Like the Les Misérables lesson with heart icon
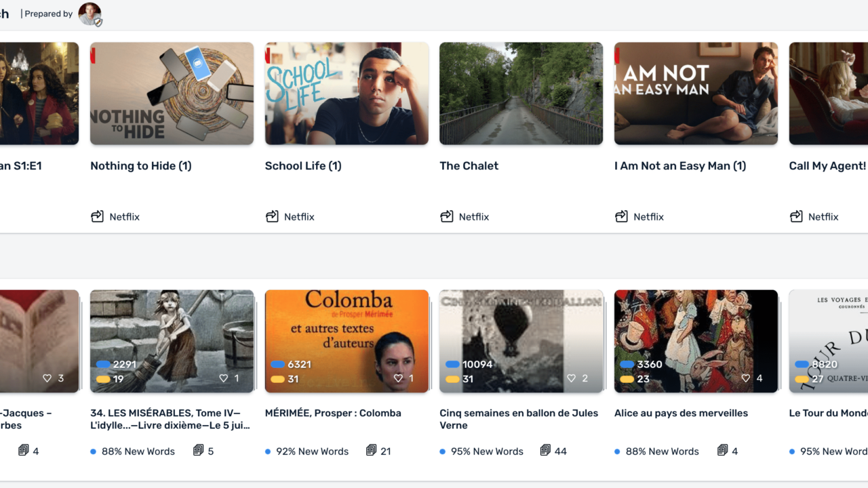Screen dimensions: 868x488 223,379
